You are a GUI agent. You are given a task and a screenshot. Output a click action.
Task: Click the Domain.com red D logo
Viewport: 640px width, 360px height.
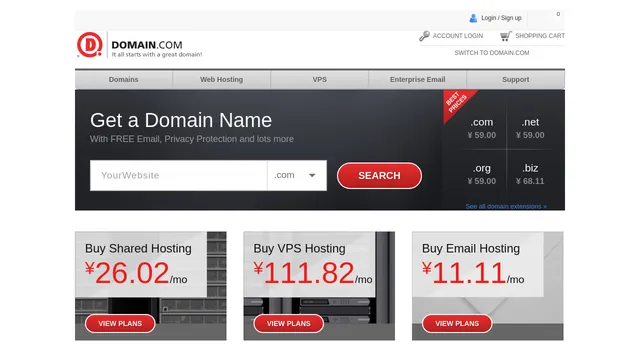coord(89,45)
